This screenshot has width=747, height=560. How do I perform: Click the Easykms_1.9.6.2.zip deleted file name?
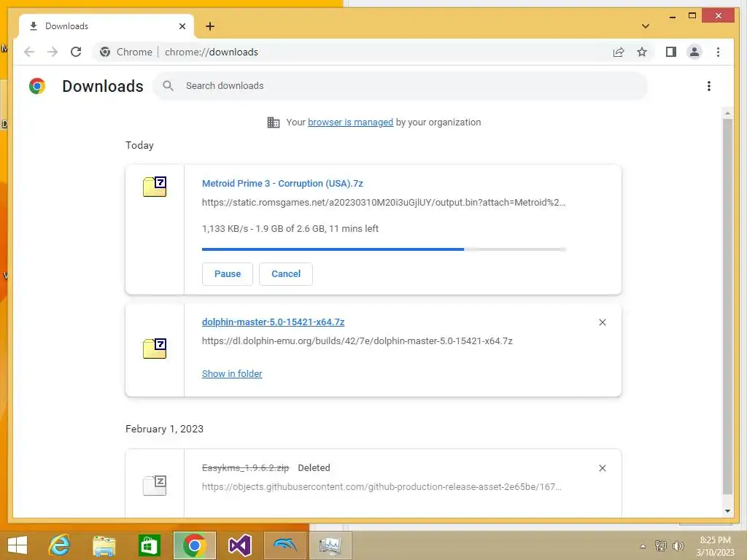pos(245,467)
